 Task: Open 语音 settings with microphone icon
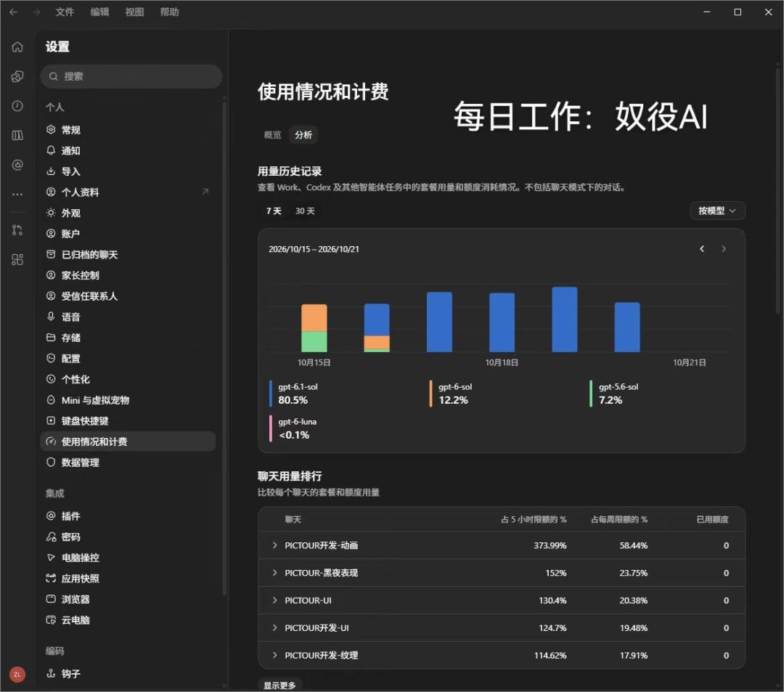(128, 317)
